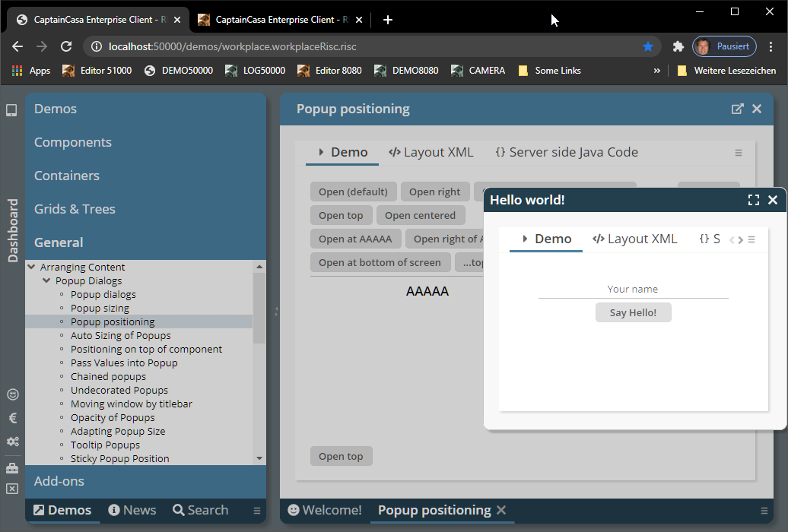Open the News tab at bottom left
788x532 pixels.
pyautogui.click(x=132, y=510)
